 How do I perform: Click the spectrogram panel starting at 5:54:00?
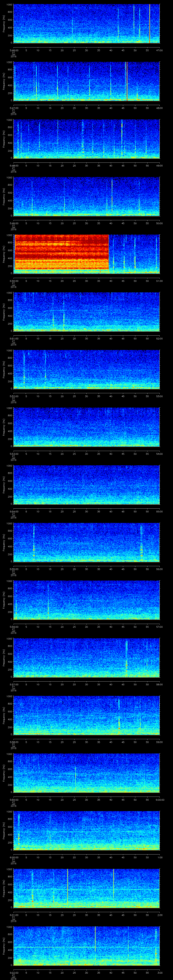click(x=87, y=485)
